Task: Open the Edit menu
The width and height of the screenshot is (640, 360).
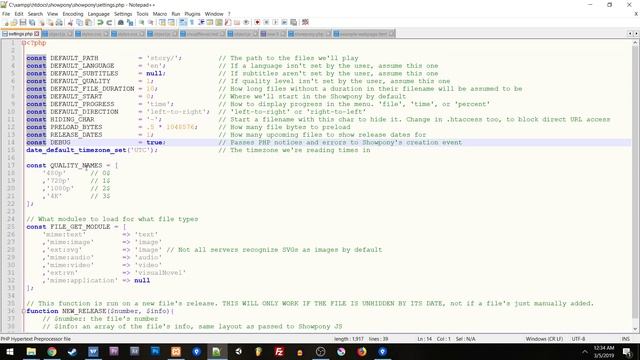Action: click(19, 14)
